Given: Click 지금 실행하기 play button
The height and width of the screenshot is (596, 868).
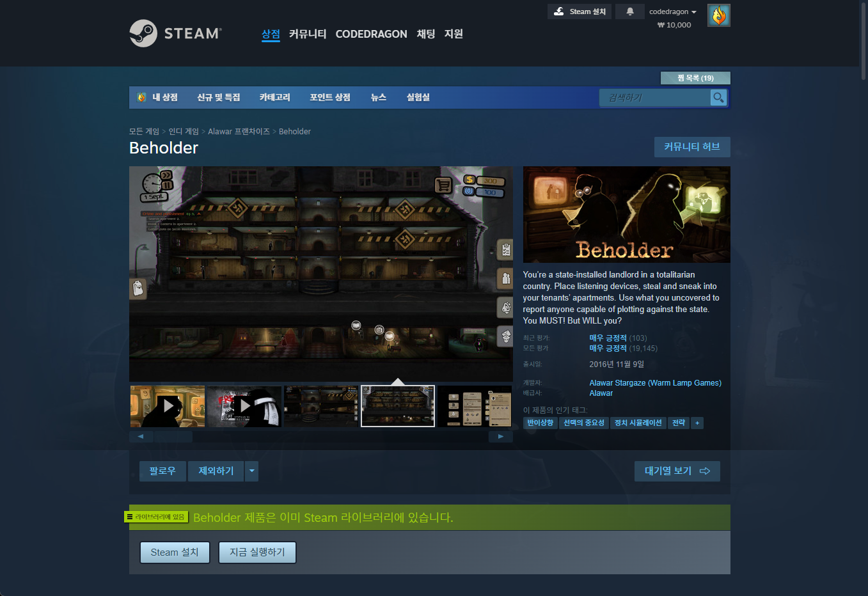Looking at the screenshot, I should 257,553.
